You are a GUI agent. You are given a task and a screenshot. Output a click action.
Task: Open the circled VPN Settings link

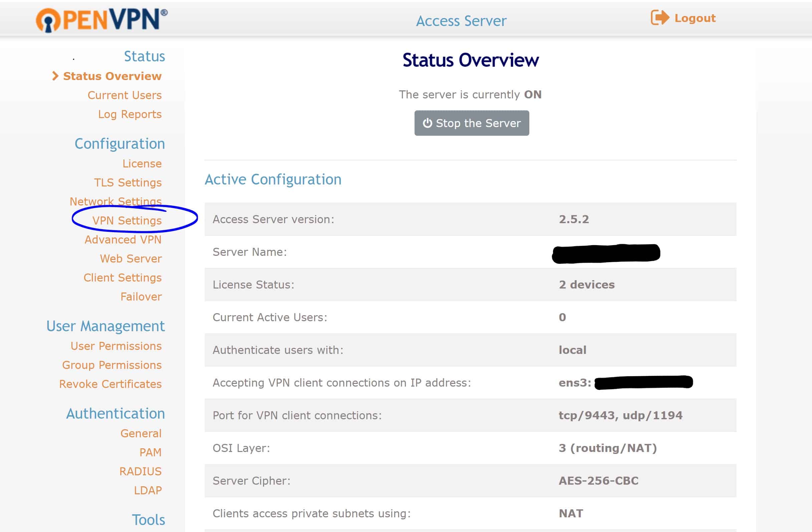(x=127, y=221)
